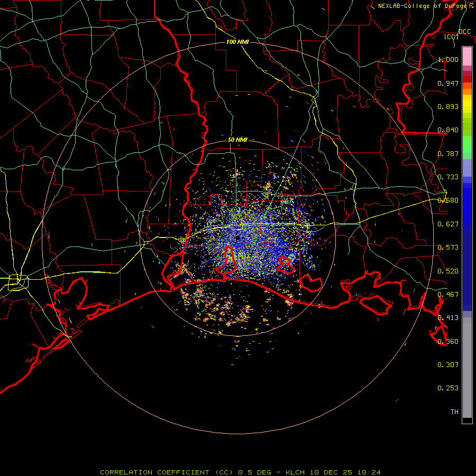Click the 0.307 scale value
This screenshot has width=476, height=476.
448,365
